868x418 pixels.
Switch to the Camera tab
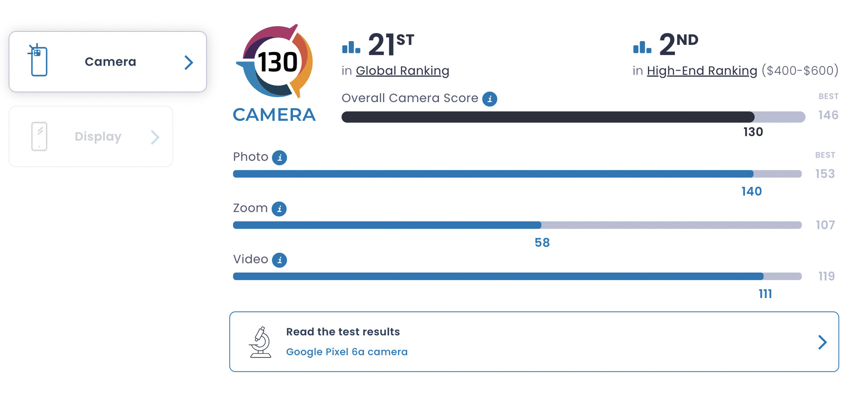pos(108,61)
